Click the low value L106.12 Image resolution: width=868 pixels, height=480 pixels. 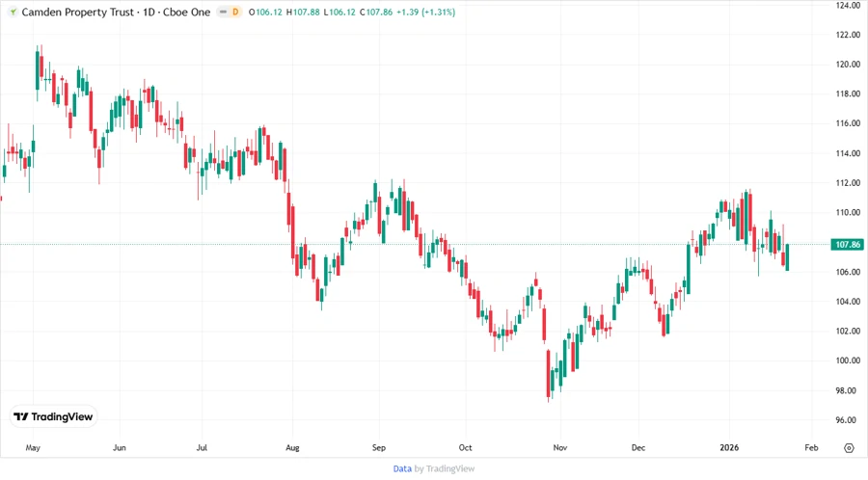tap(339, 12)
